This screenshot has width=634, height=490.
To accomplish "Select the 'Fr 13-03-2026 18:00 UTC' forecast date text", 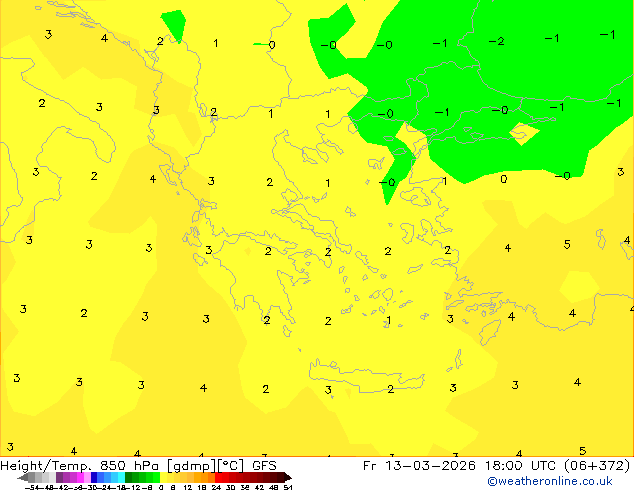I will (460, 466).
